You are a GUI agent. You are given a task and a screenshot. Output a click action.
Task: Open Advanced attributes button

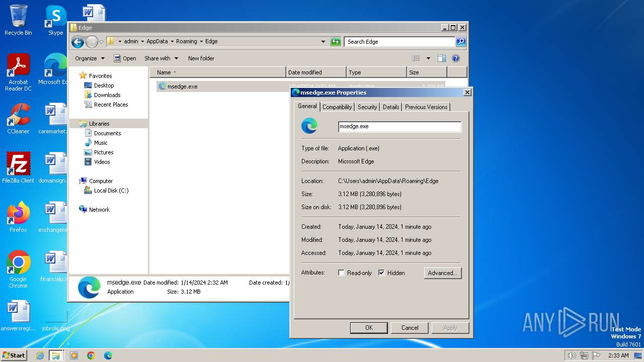tap(442, 273)
